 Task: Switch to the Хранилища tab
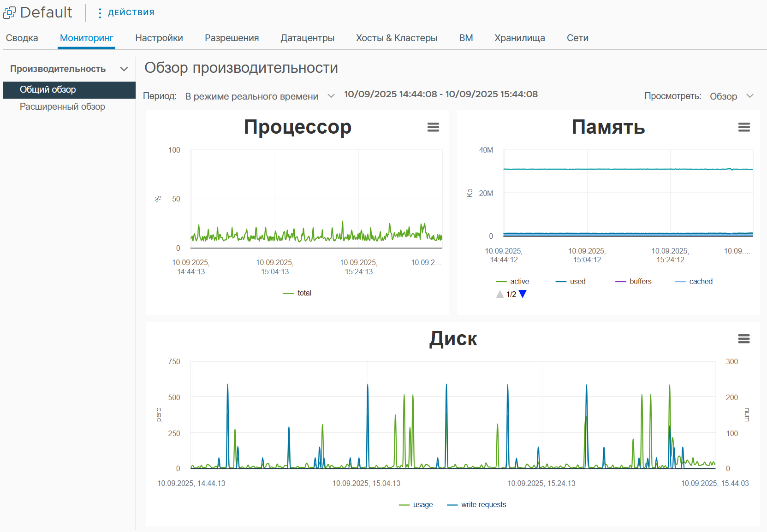[520, 38]
